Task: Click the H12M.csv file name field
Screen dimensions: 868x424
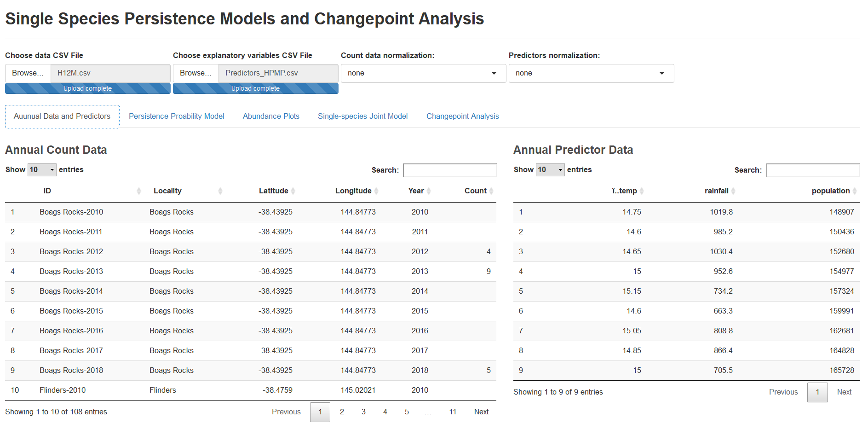Action: pos(111,73)
